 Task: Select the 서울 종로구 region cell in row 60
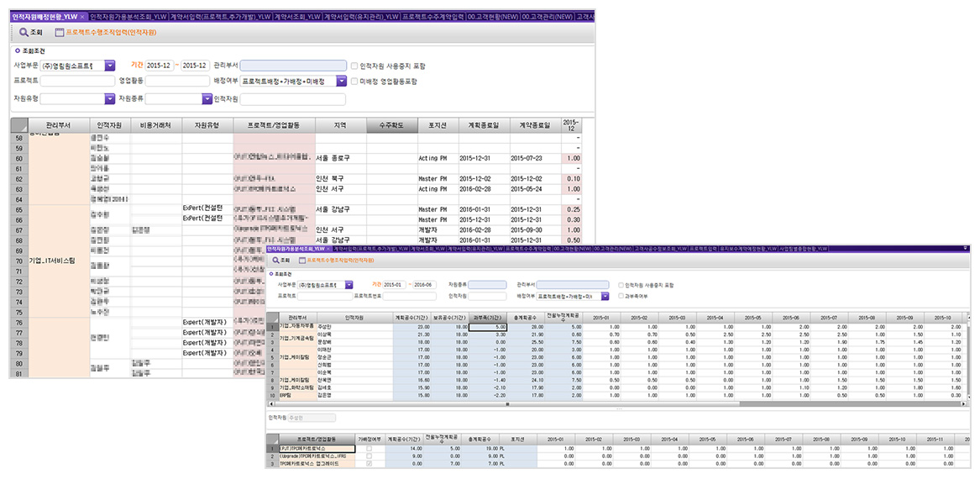341,158
